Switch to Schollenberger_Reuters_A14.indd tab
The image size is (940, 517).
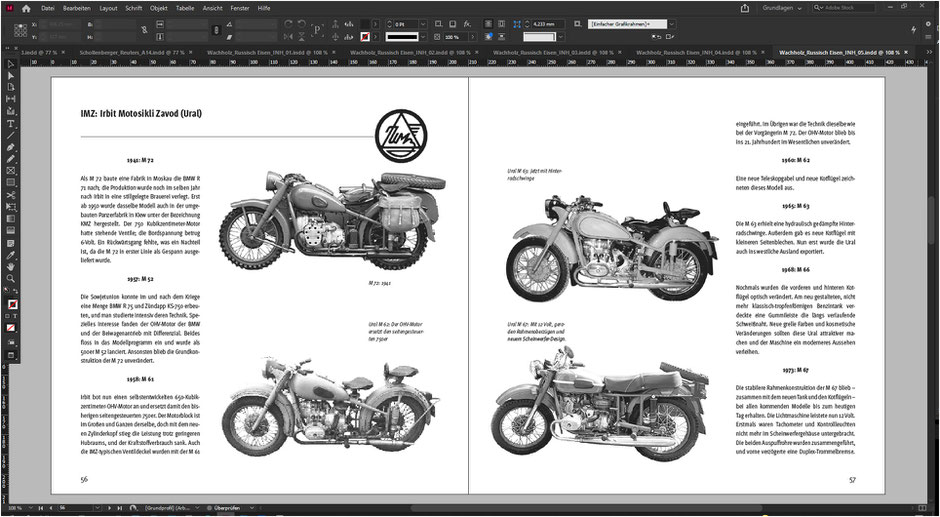coord(131,52)
